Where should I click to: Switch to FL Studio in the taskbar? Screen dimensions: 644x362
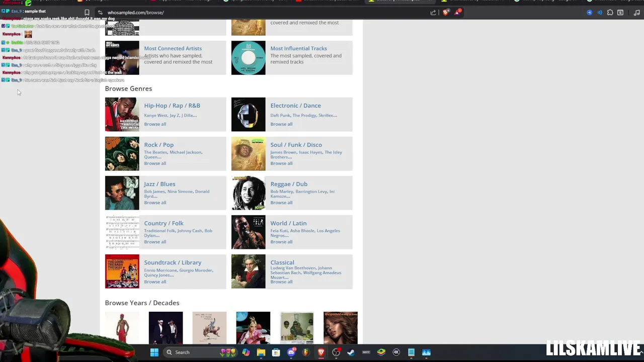click(306, 352)
